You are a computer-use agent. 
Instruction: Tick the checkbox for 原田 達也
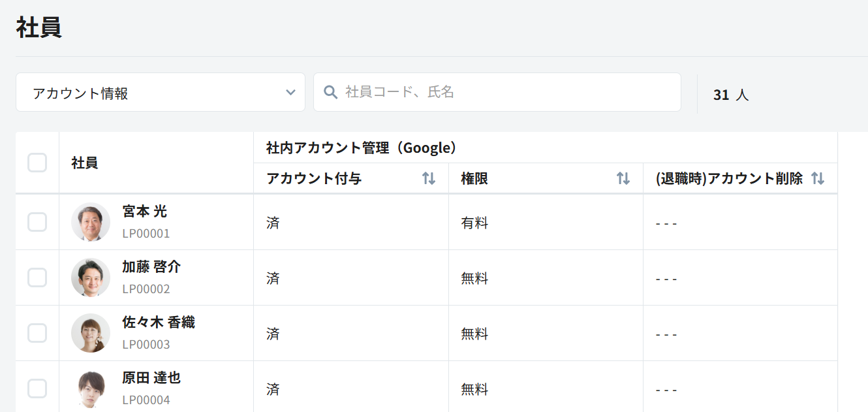point(37,388)
